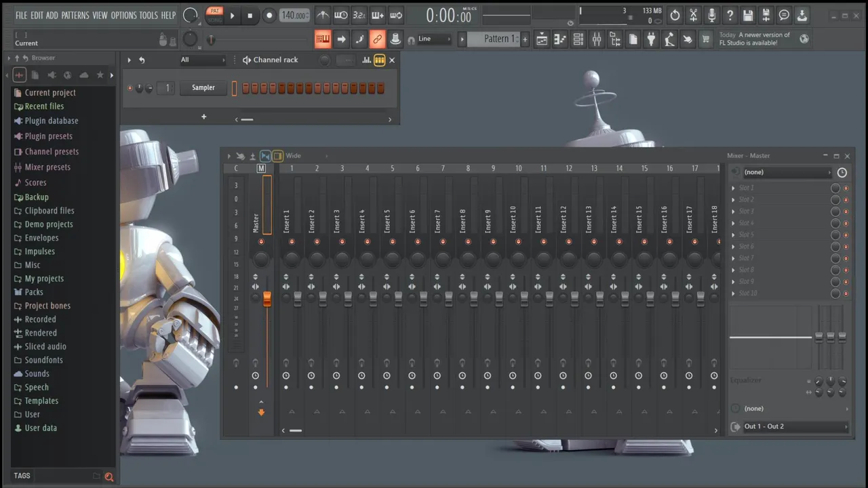The width and height of the screenshot is (868, 488).
Task: Open the TOOLS menu
Action: tap(149, 15)
